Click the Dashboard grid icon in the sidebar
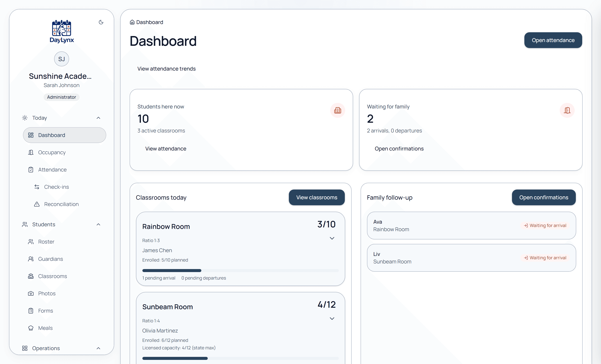The height and width of the screenshot is (364, 601). (31, 135)
